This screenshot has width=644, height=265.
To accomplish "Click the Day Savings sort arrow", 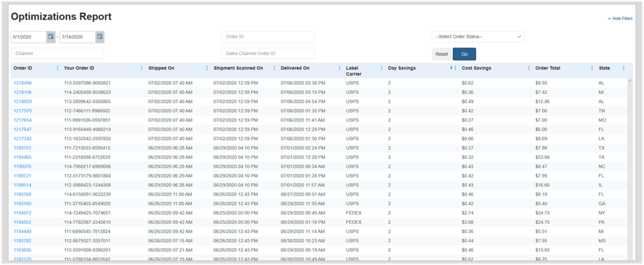I will click(x=451, y=68).
